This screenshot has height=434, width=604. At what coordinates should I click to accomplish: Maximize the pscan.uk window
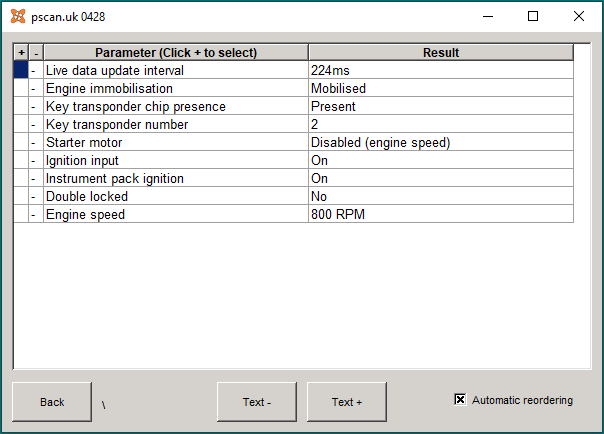[533, 16]
